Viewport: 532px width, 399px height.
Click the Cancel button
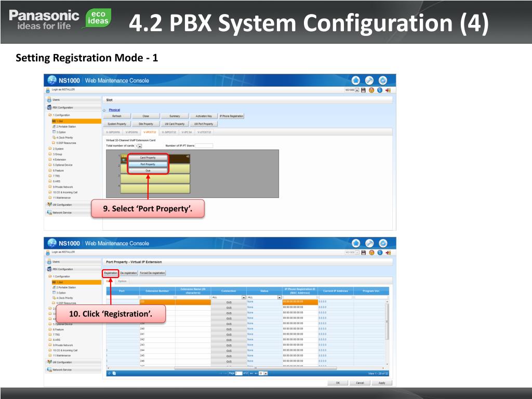pos(360,383)
